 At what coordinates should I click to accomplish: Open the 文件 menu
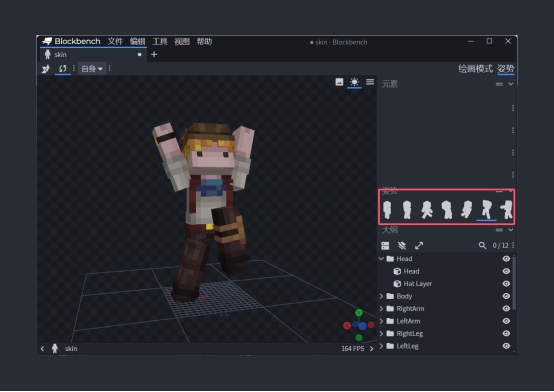115,41
